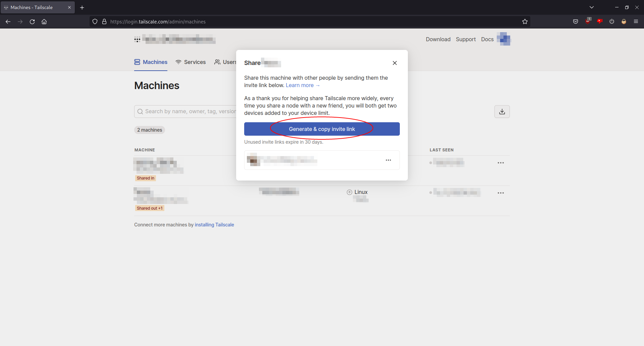The height and width of the screenshot is (346, 644).
Task: Open actions menu for Shared in machine
Action: click(x=501, y=163)
